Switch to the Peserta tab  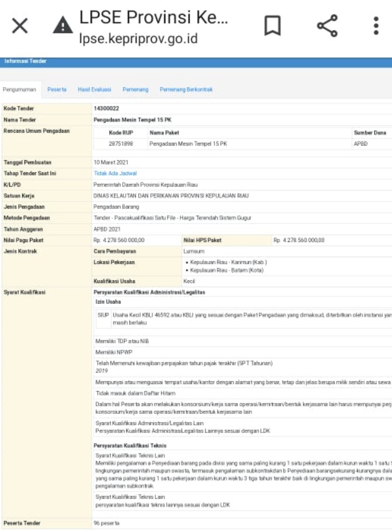coord(57,89)
